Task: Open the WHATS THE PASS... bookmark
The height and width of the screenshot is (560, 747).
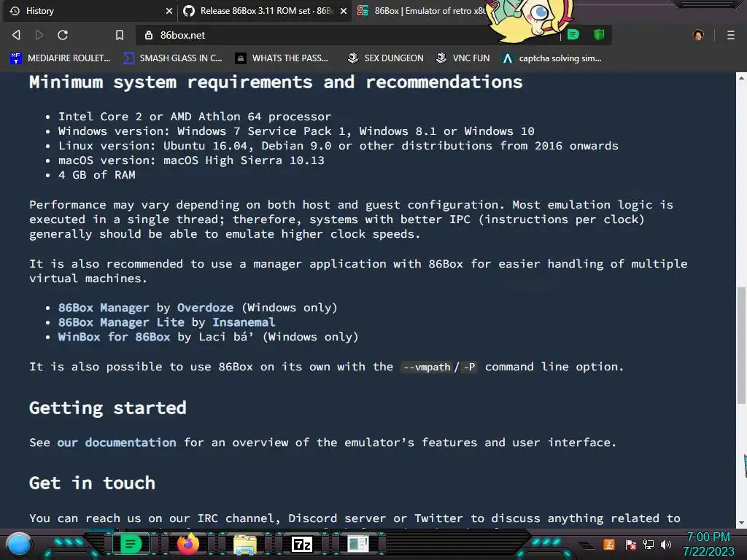Action: pos(282,58)
